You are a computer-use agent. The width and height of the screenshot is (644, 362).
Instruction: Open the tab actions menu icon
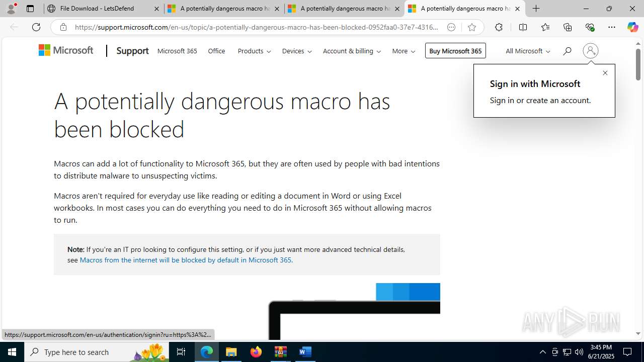click(30, 9)
